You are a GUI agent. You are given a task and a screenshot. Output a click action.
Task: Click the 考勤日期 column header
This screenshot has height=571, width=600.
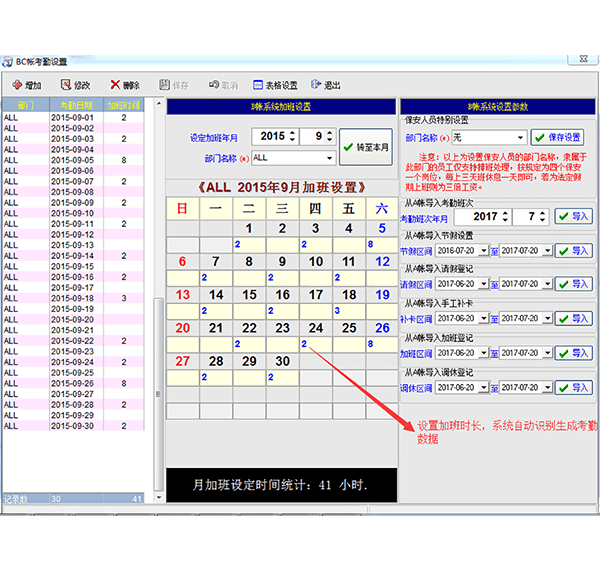pos(75,105)
